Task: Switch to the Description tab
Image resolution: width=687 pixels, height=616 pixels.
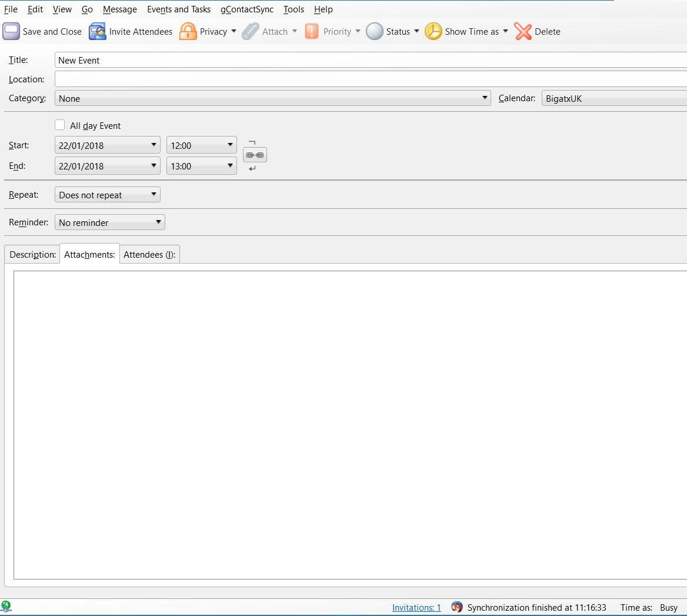Action: point(32,255)
